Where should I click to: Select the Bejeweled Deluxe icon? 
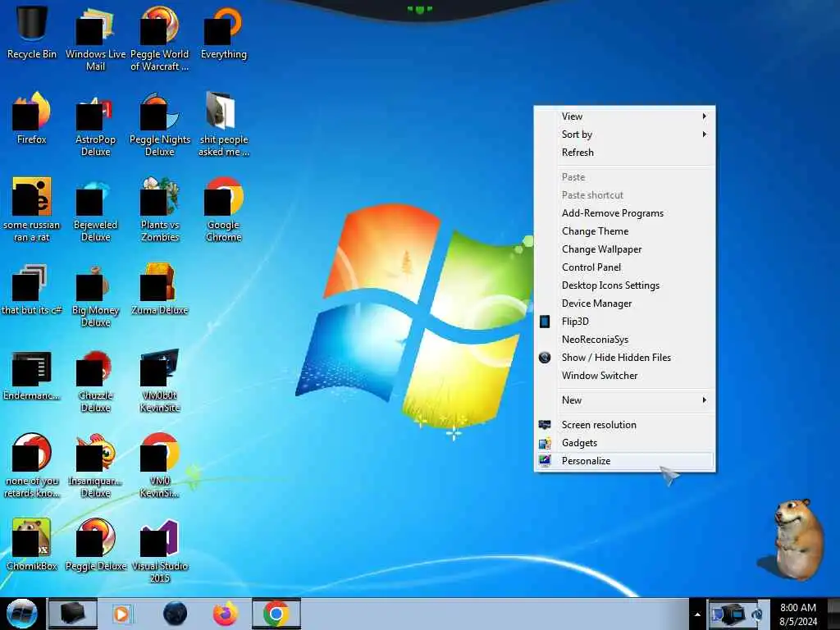95,210
